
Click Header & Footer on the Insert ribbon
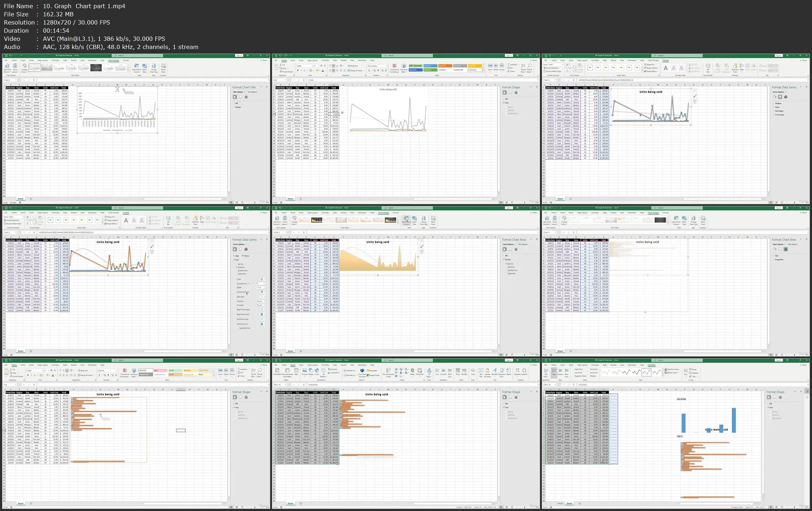click(487, 373)
